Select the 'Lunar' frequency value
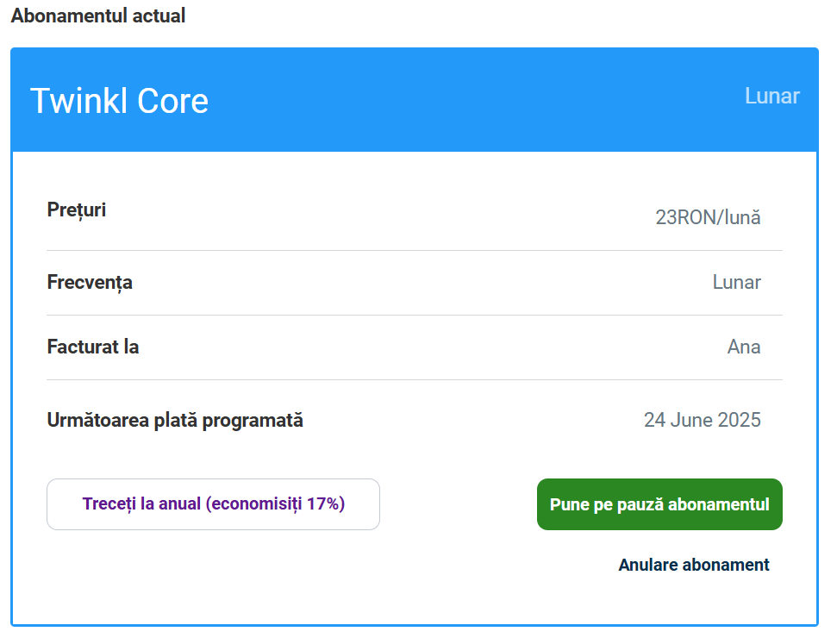The height and width of the screenshot is (644, 837). click(x=737, y=282)
